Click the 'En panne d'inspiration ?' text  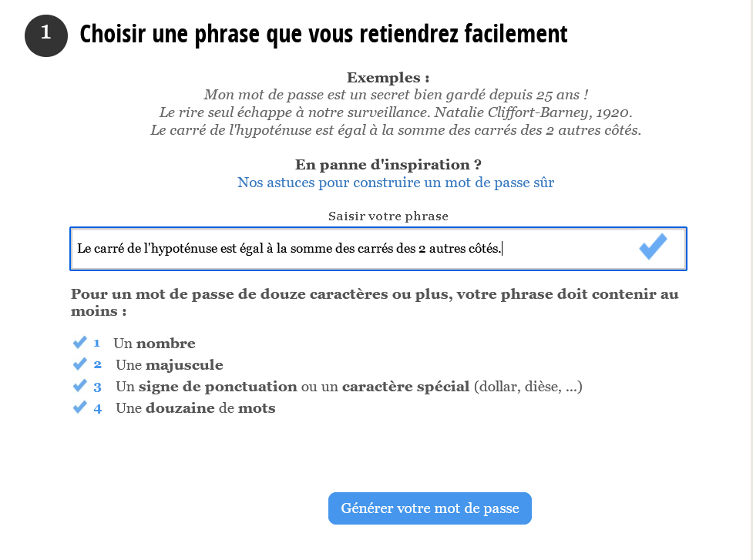point(388,165)
